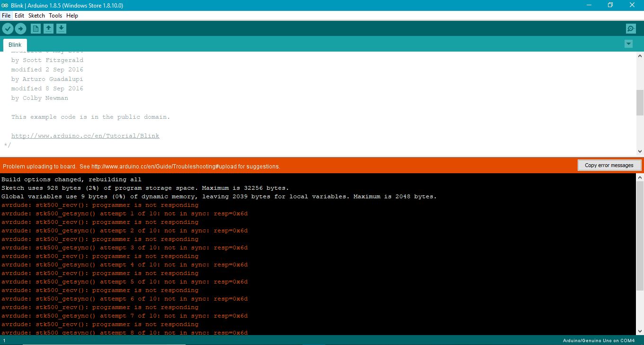Select the Blink sketch tab
Image resolution: width=644 pixels, height=345 pixels.
coord(15,44)
